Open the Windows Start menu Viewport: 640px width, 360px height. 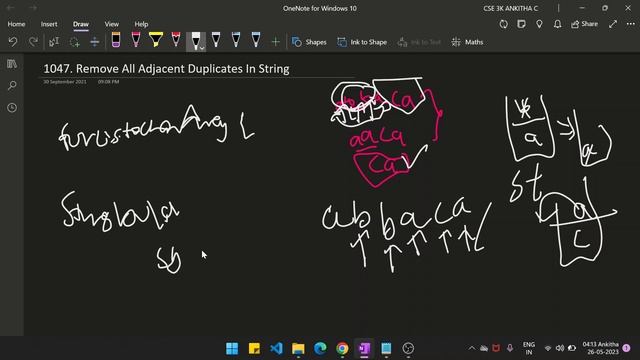pos(232,349)
